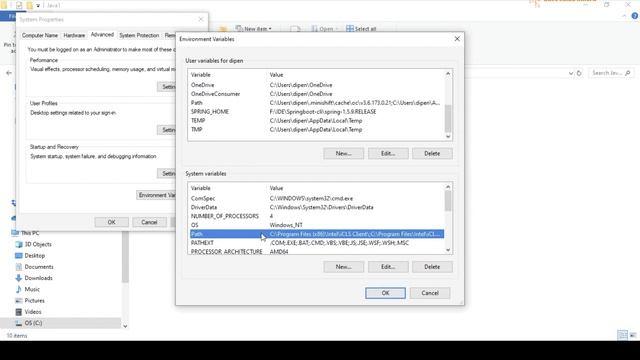Viewport: 640px width, 360px height.
Task: Select the TEMP user variable
Action: click(x=316, y=121)
